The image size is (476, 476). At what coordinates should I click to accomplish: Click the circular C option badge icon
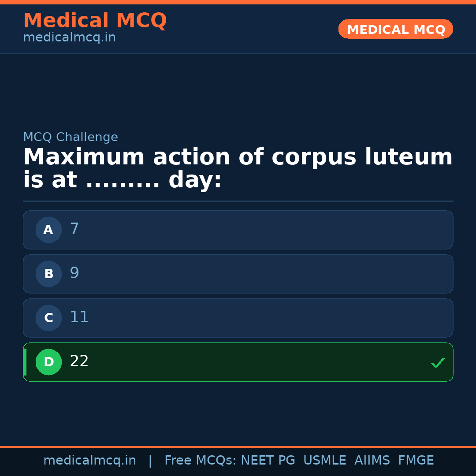click(x=48, y=318)
